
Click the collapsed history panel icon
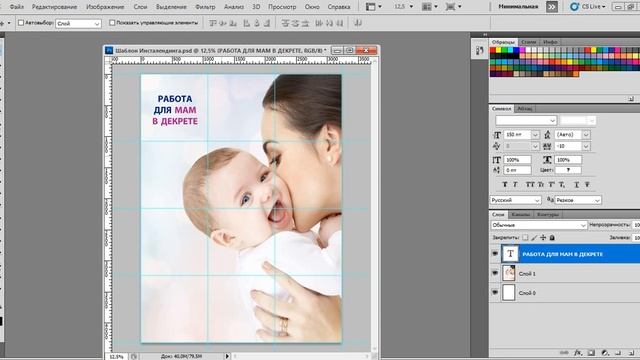479,51
